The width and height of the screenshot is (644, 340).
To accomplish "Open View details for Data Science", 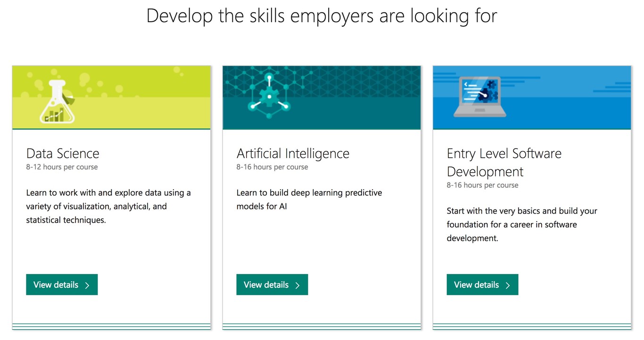I will click(62, 285).
